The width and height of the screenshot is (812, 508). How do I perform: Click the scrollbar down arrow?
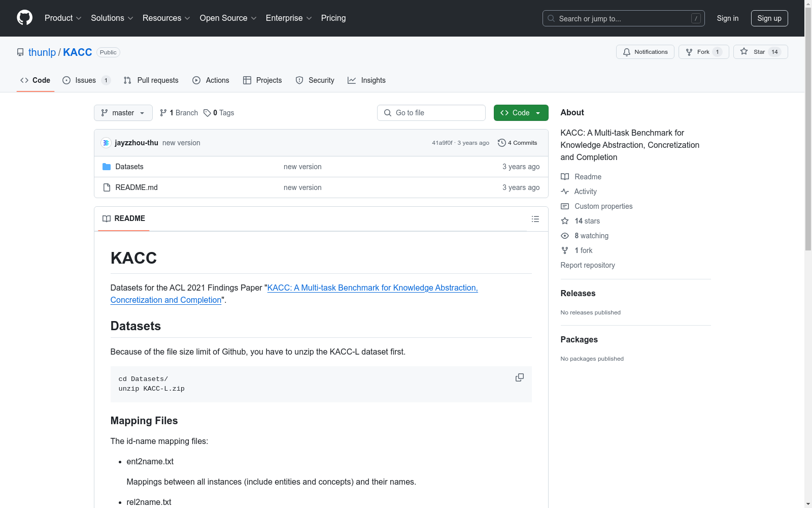[x=808, y=504]
